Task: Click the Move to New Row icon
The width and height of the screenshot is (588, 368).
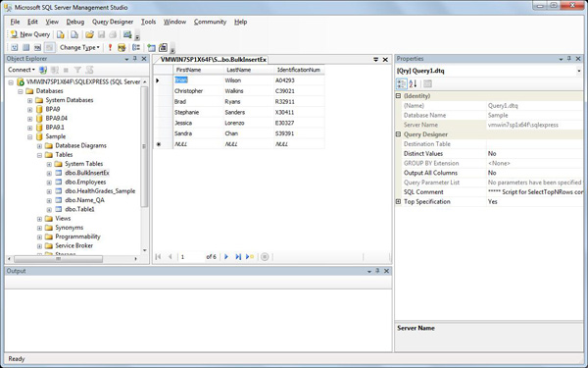Action: [250, 257]
